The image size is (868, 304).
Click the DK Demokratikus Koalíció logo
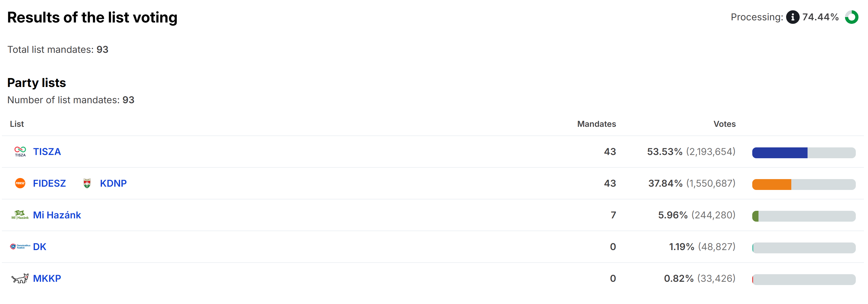(x=20, y=247)
